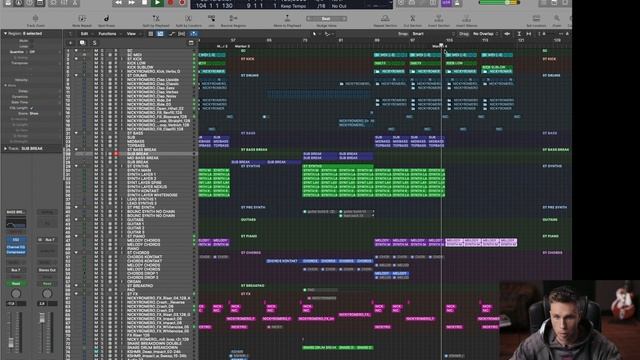
Task: Open the Drag No Overlap dropdown
Action: click(486, 34)
